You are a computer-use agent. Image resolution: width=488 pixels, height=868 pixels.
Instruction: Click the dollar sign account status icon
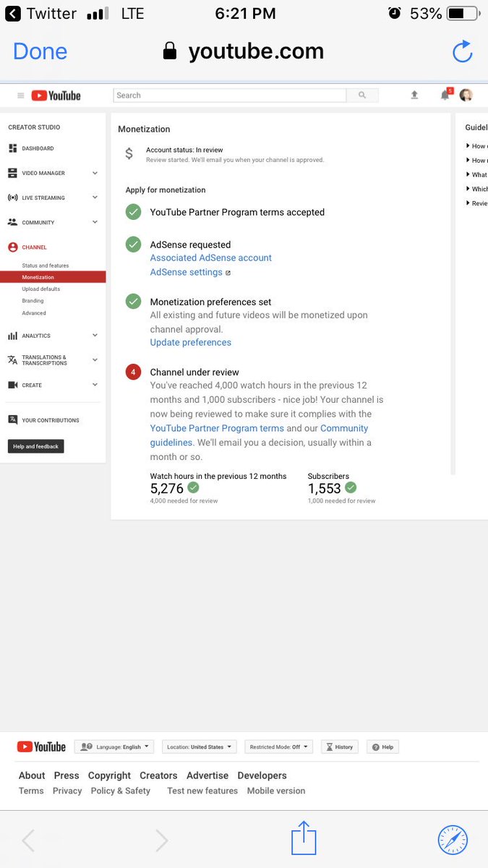[x=129, y=153]
